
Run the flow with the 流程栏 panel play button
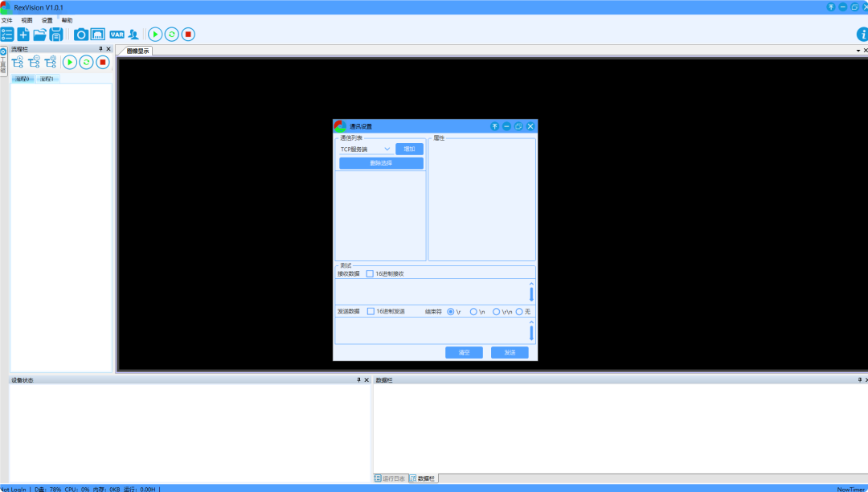(x=70, y=62)
